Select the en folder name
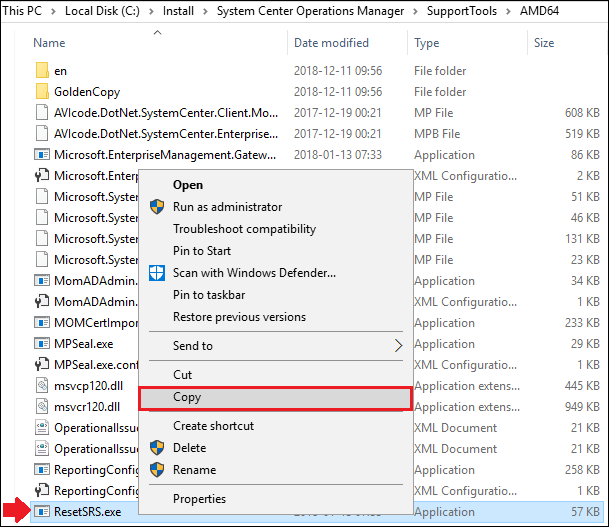 (x=60, y=71)
